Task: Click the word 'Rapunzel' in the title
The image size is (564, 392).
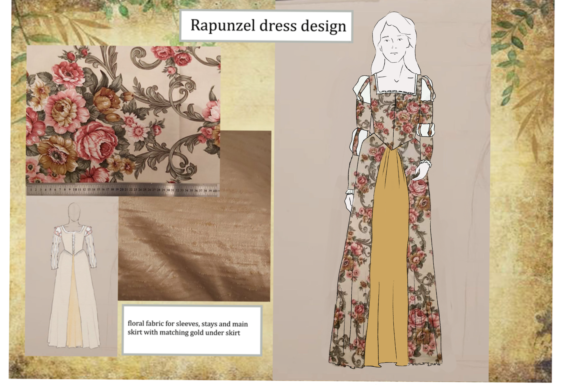Action: (x=223, y=25)
